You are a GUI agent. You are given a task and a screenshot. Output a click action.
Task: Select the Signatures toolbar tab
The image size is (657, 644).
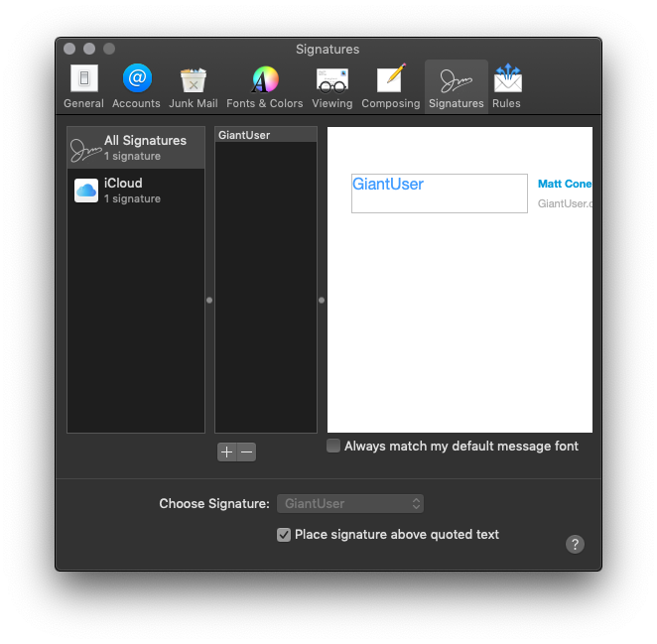(x=456, y=86)
